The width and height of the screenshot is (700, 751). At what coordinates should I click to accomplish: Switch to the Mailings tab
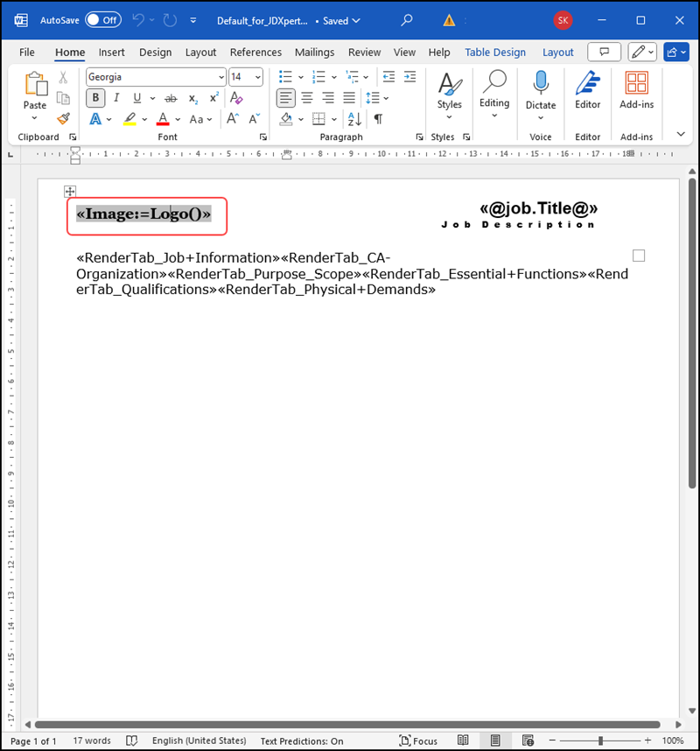pyautogui.click(x=315, y=53)
